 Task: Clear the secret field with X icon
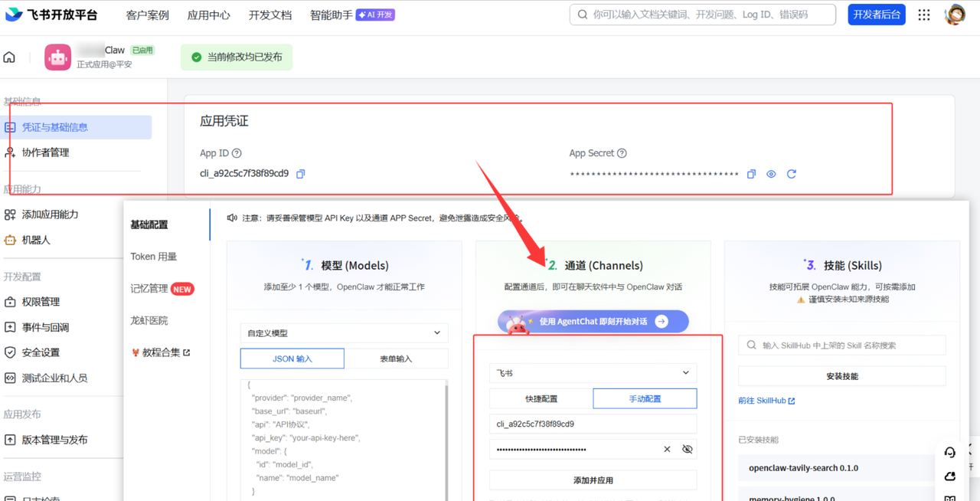click(667, 450)
